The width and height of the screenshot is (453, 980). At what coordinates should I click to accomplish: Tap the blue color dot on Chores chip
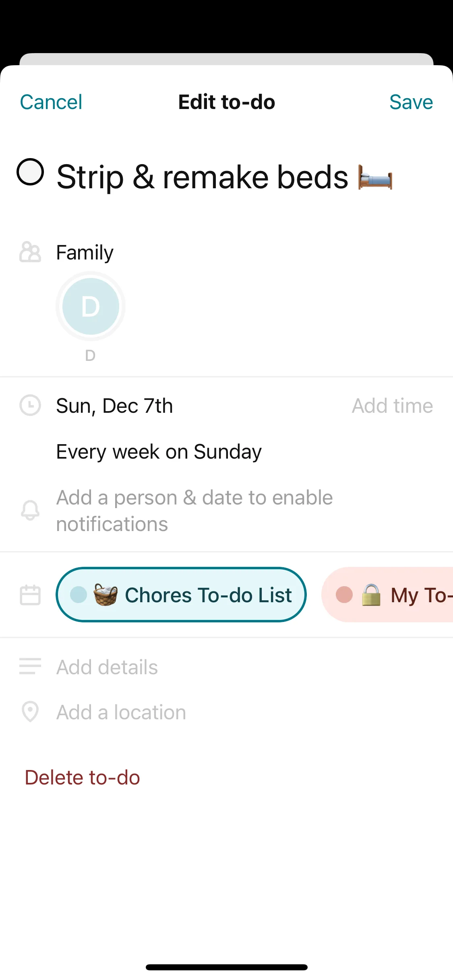tap(79, 595)
